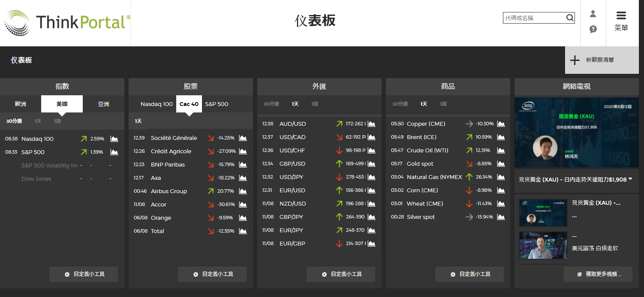The width and height of the screenshot is (644, 297).
Task: Set commodities timeframe to 1周
Action: tap(443, 104)
